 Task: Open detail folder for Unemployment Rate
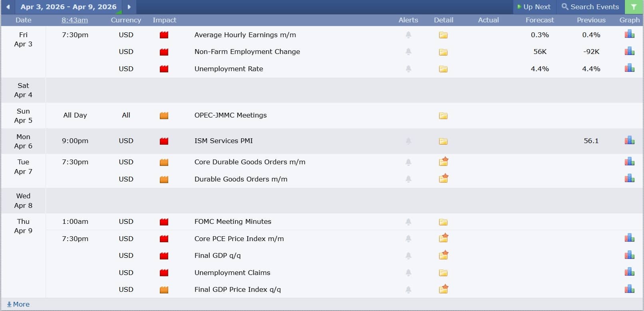443,69
